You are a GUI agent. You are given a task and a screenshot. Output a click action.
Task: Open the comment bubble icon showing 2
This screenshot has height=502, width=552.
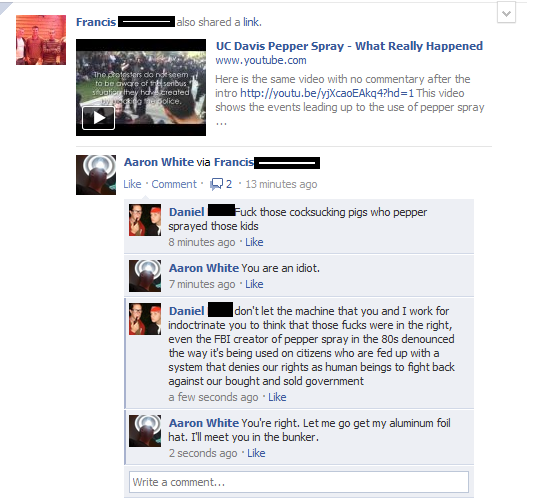point(221,184)
